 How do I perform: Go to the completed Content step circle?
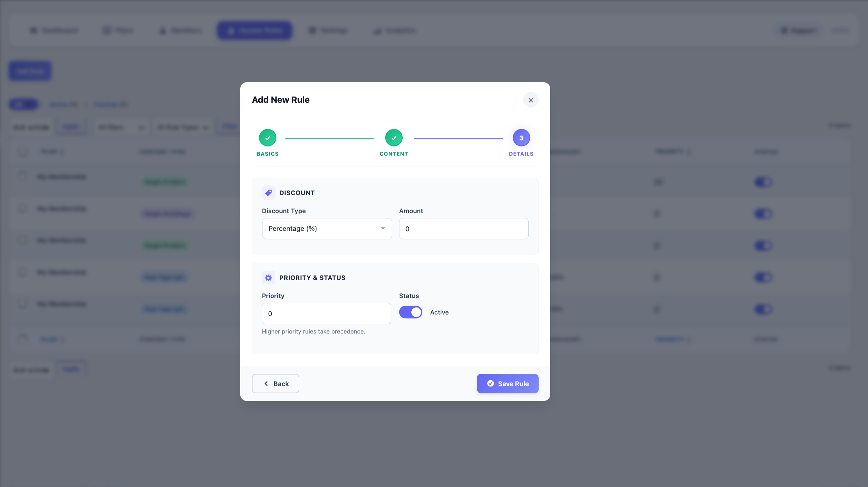[x=394, y=138]
